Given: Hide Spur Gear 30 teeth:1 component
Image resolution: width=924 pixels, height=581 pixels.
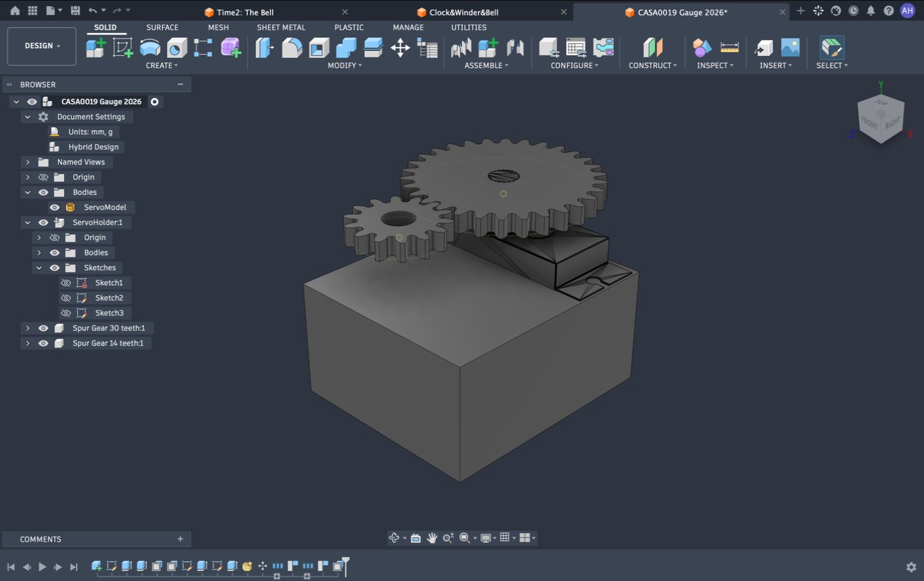Looking at the screenshot, I should 43,328.
